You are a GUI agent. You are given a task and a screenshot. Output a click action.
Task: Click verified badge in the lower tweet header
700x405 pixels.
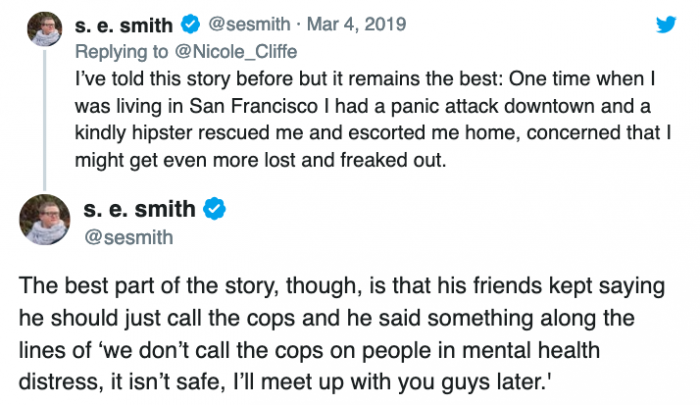(215, 211)
